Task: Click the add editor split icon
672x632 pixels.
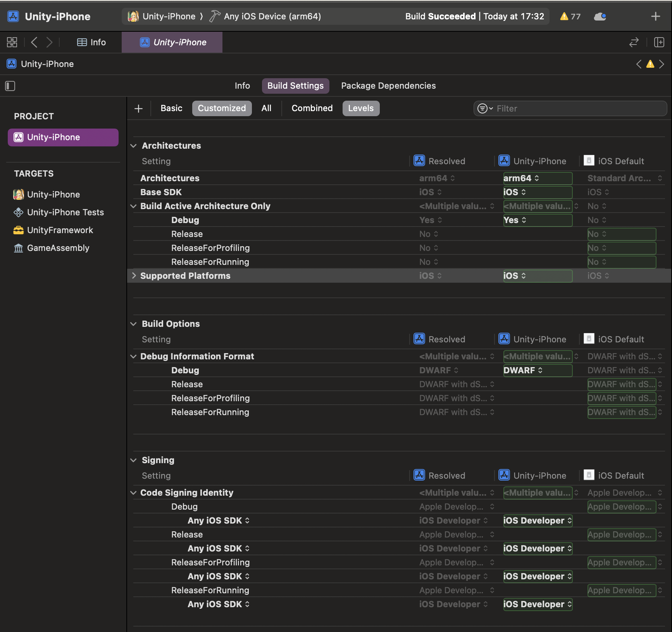Action: [659, 42]
